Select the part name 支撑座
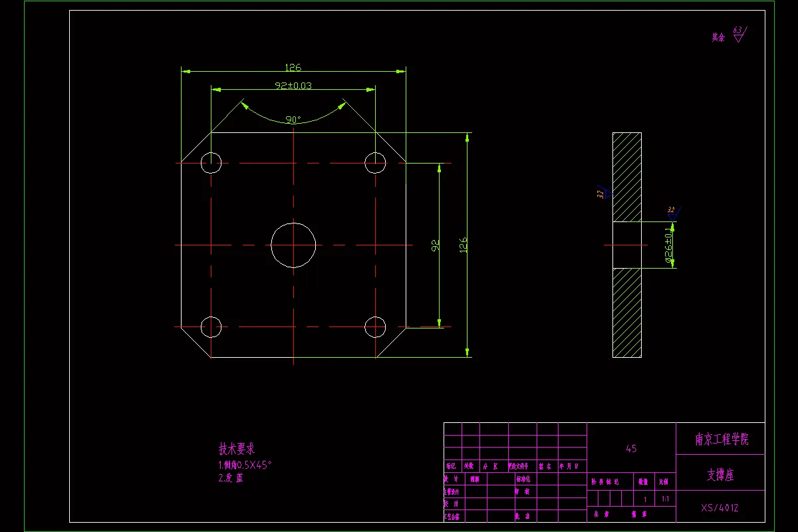 (720, 475)
